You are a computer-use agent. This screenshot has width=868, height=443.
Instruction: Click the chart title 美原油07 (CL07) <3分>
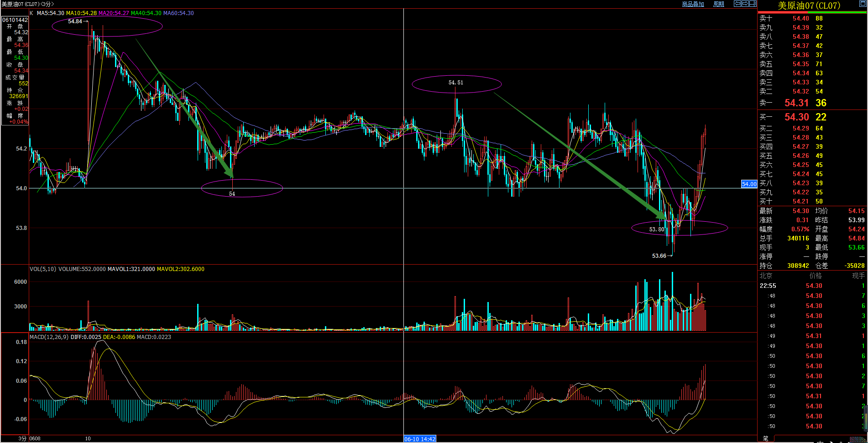(x=28, y=4)
